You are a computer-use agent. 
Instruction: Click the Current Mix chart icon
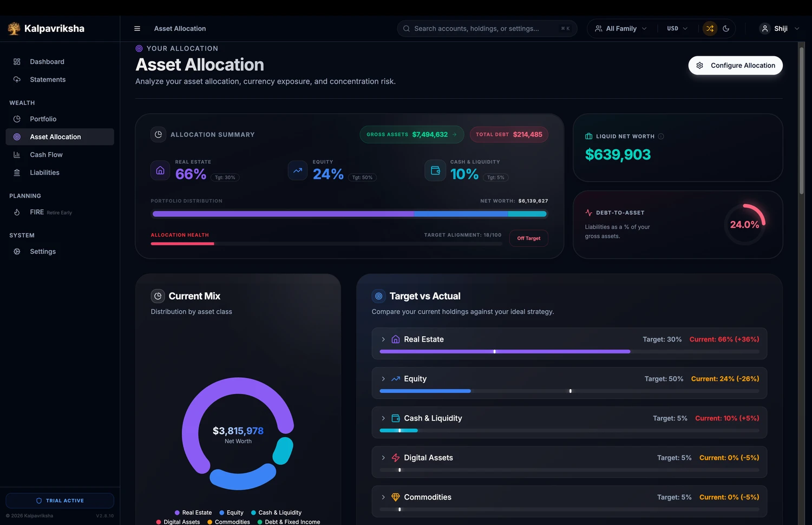point(158,296)
